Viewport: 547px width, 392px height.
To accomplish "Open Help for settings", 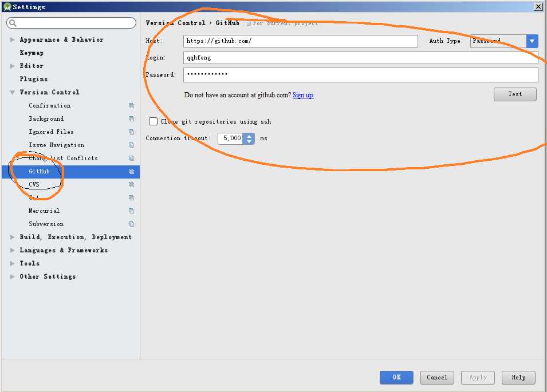I will click(518, 377).
